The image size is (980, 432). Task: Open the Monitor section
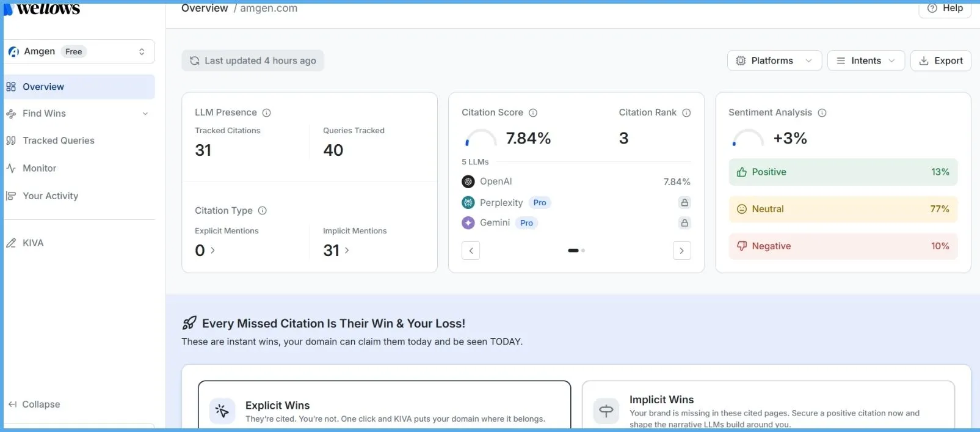coord(79,168)
